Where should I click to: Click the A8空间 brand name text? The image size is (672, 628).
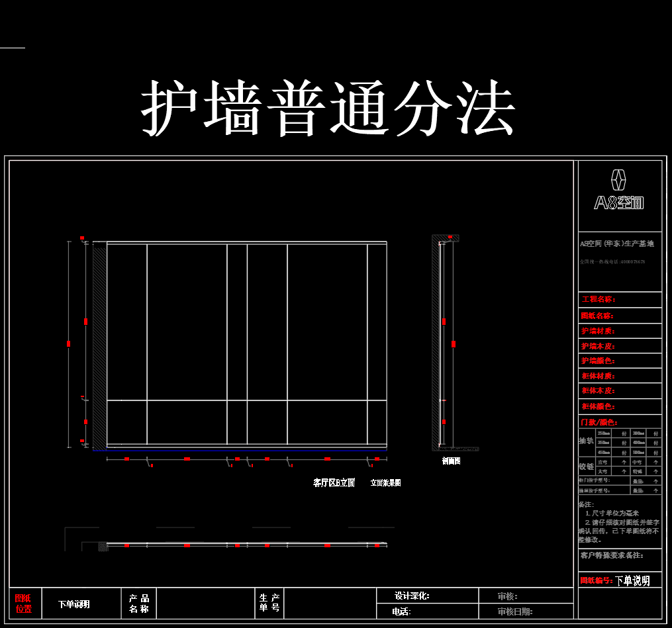619,203
